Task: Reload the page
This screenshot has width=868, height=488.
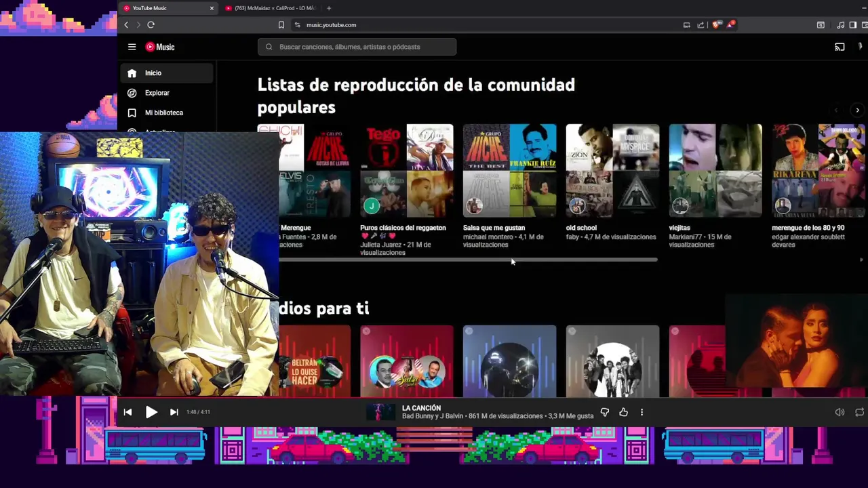Action: tap(151, 25)
